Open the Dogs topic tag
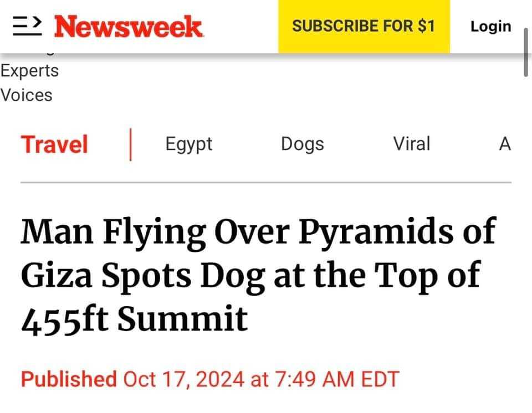The width and height of the screenshot is (532, 413). (x=302, y=144)
